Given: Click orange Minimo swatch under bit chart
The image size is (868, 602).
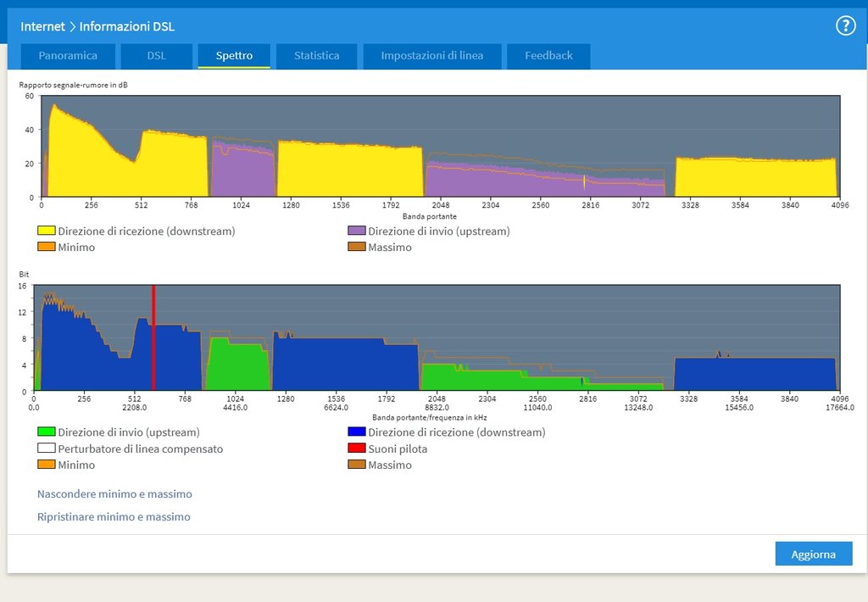Looking at the screenshot, I should (46, 465).
